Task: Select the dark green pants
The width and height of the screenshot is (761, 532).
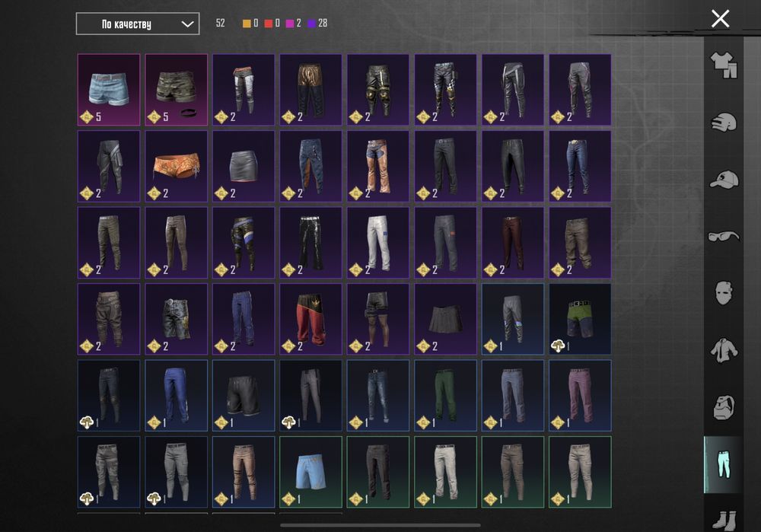Action: [445, 395]
